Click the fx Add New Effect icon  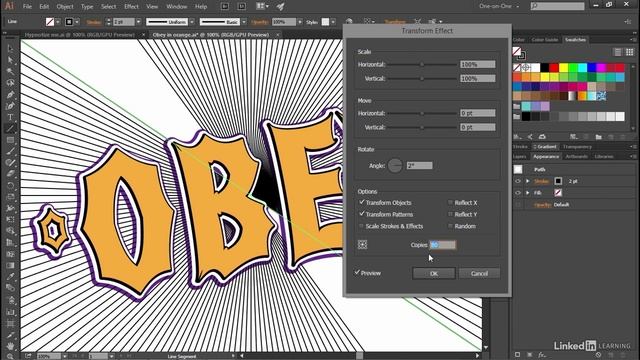click(x=542, y=355)
